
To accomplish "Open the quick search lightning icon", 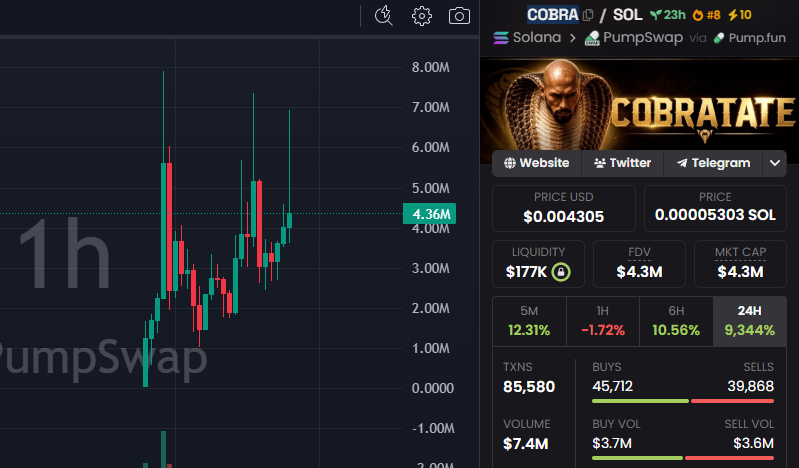I will coord(383,16).
